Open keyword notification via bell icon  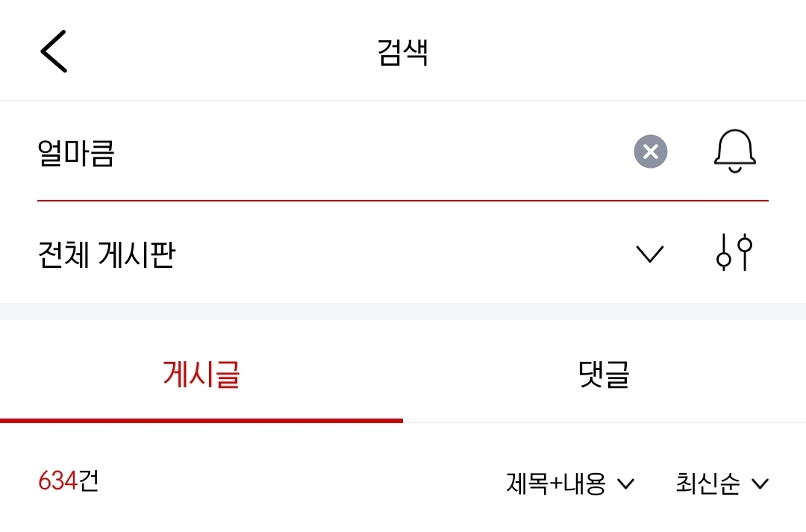pos(734,151)
